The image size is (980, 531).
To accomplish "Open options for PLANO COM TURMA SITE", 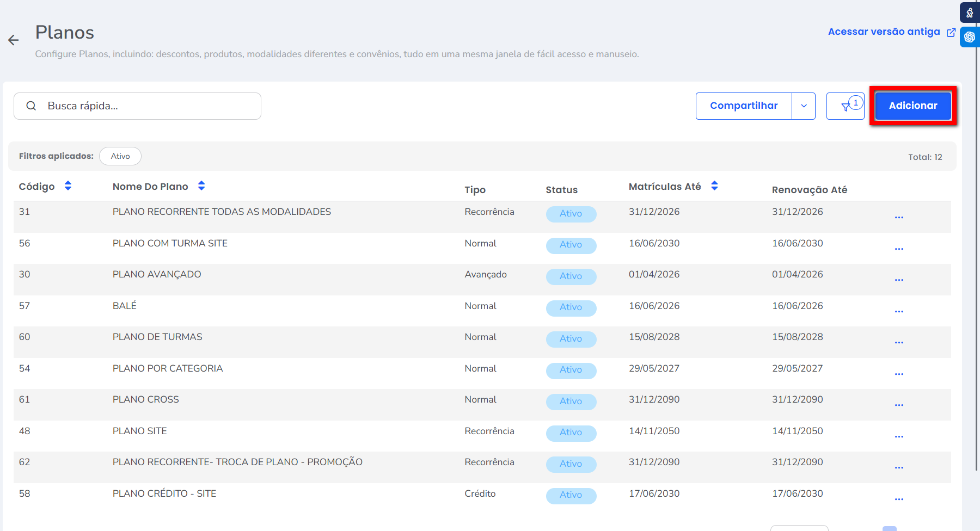I will click(899, 249).
